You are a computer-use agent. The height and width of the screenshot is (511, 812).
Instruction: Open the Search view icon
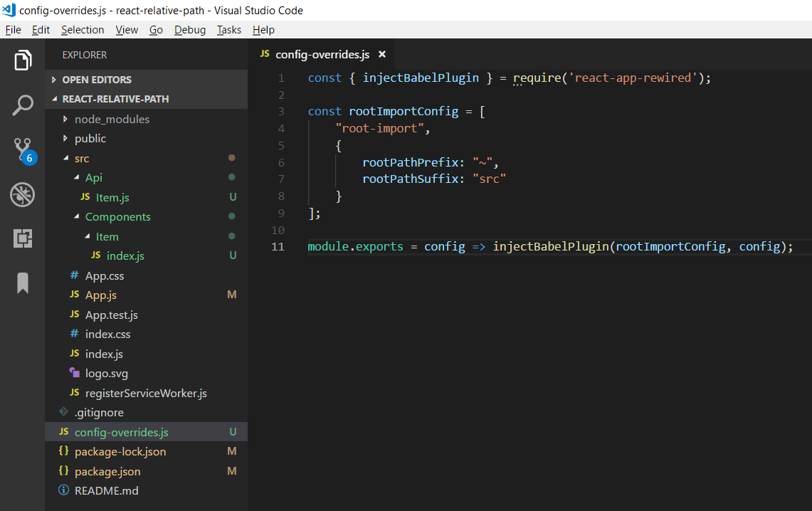pyautogui.click(x=22, y=105)
